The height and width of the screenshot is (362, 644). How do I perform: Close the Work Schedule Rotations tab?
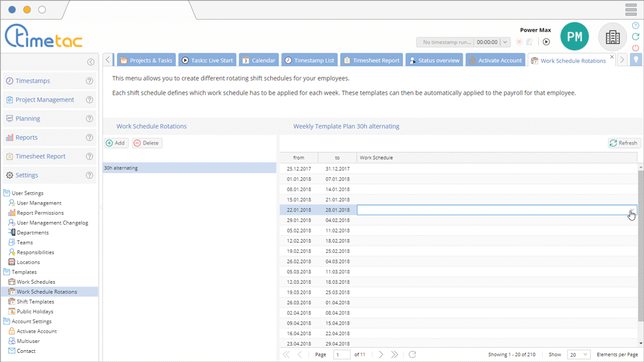tap(612, 57)
